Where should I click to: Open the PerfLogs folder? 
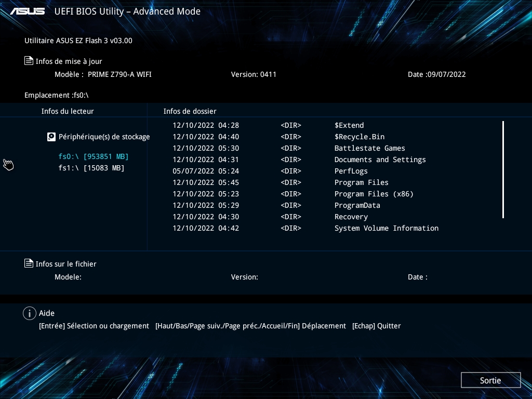pyautogui.click(x=351, y=171)
